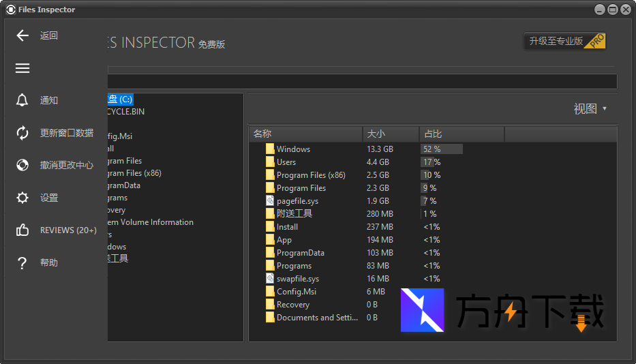Select the 附送工具 folder icon
The image size is (636, 364).
270,213
